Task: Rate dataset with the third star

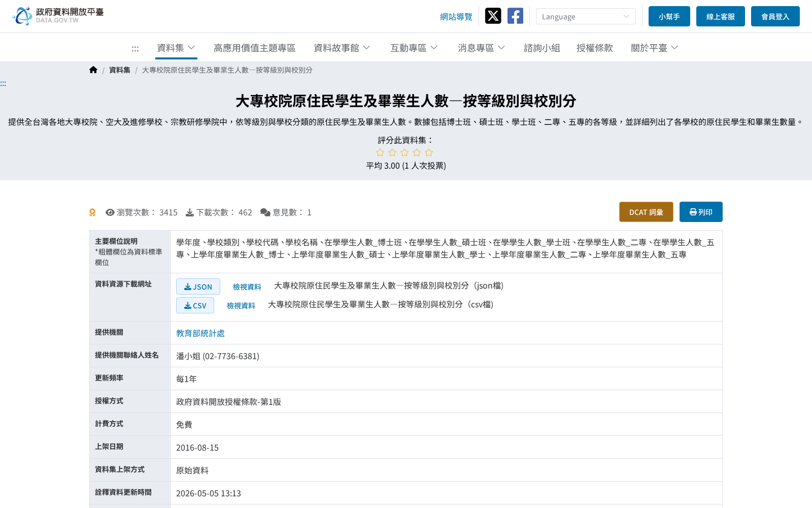Action: point(404,152)
